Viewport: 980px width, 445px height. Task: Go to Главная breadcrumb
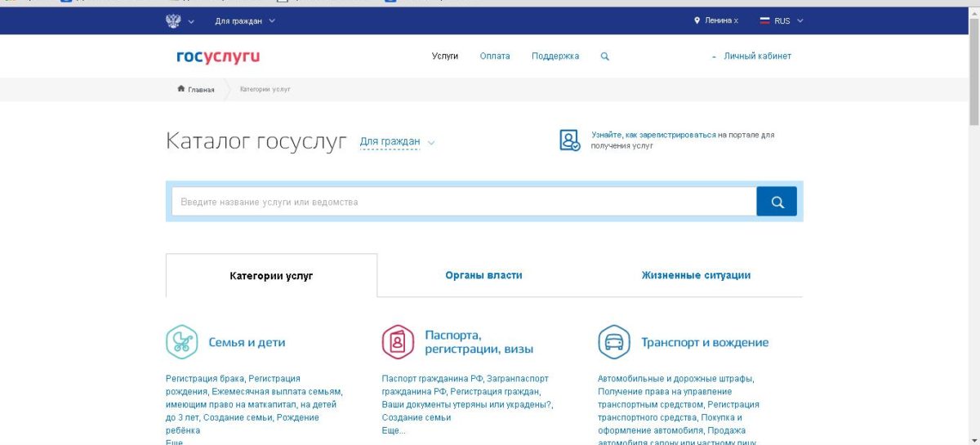(x=201, y=90)
